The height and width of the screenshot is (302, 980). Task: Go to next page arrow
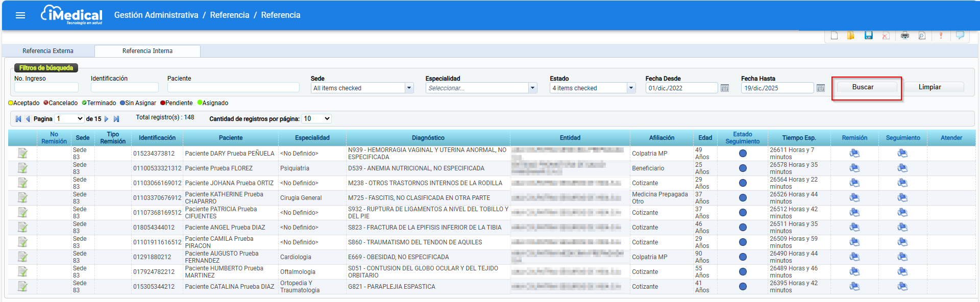point(107,119)
